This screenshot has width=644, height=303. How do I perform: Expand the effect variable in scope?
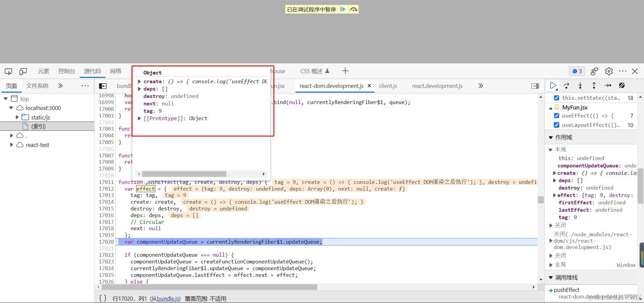[554, 195]
